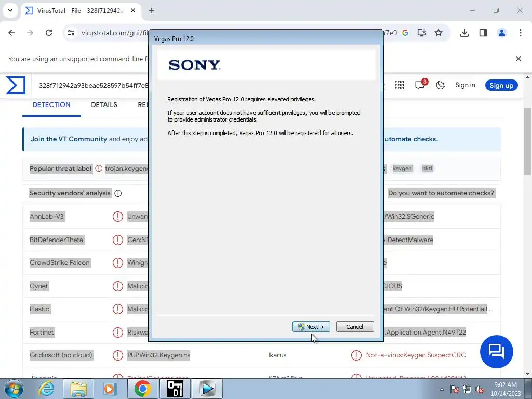Click the Sign up button

[501, 85]
